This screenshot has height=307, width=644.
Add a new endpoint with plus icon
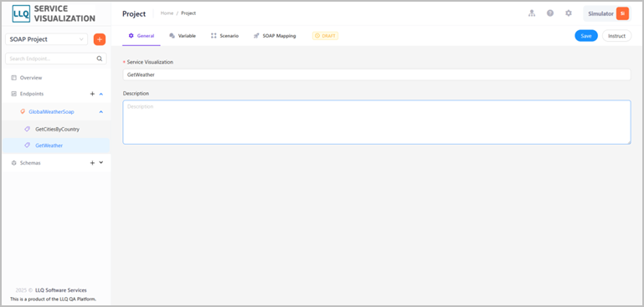point(92,94)
